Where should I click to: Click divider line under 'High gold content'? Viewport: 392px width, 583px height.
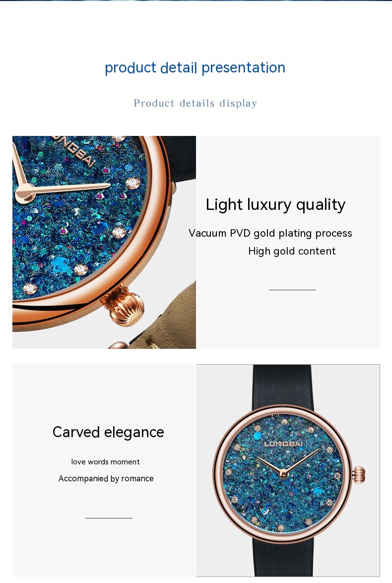tap(292, 290)
